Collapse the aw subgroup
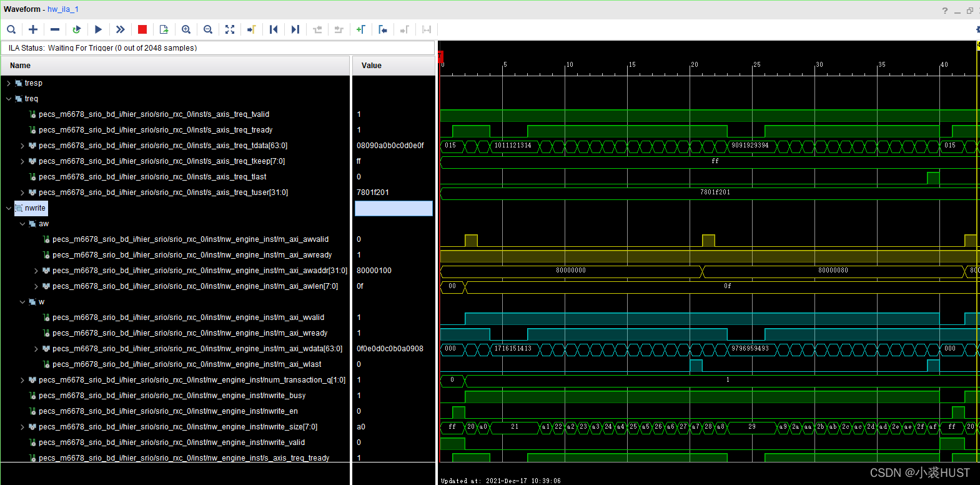The height and width of the screenshot is (485, 980). pyautogui.click(x=22, y=224)
